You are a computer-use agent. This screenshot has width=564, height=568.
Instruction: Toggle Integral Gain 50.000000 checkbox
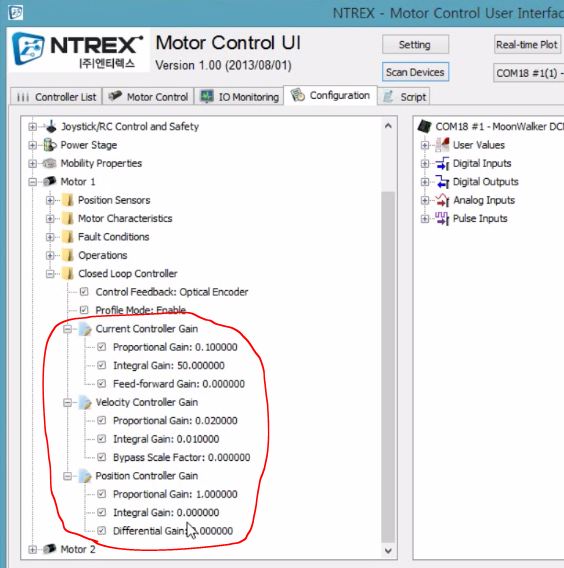[102, 365]
